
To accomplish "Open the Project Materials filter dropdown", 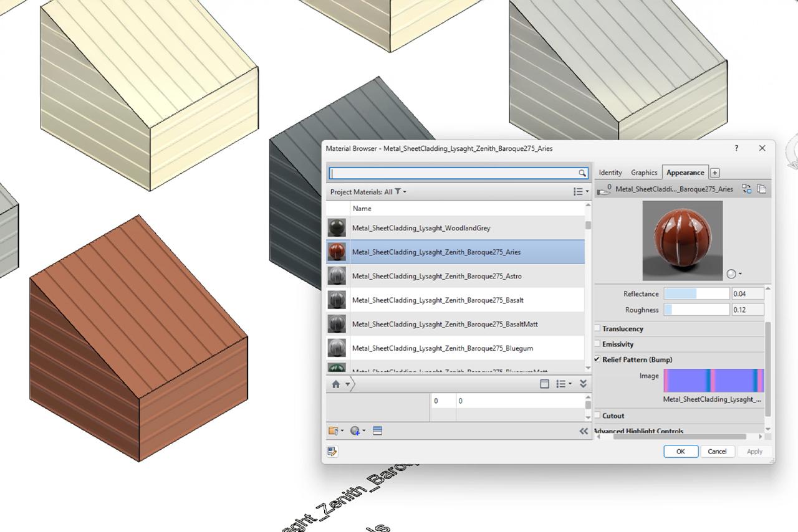I will point(368,192).
